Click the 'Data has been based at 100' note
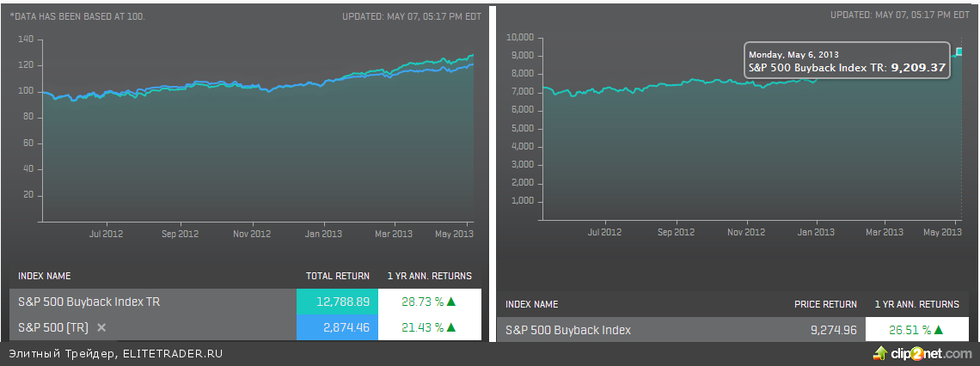The height and width of the screenshot is (366, 980). point(77,16)
